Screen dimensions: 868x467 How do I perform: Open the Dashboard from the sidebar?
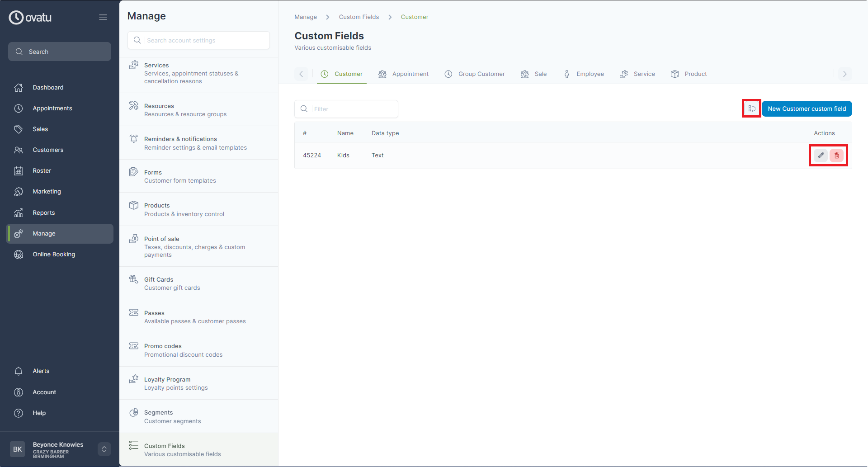pos(60,87)
